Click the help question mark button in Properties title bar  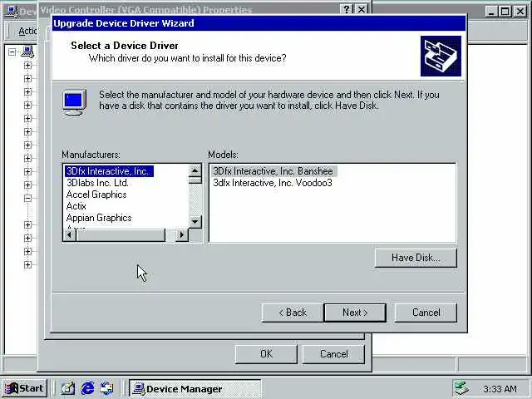(347, 9)
